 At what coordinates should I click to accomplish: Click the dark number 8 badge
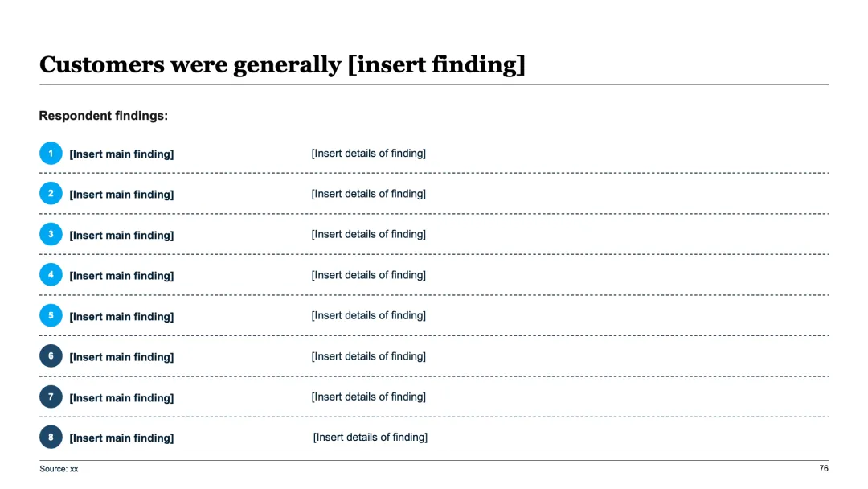pos(51,438)
